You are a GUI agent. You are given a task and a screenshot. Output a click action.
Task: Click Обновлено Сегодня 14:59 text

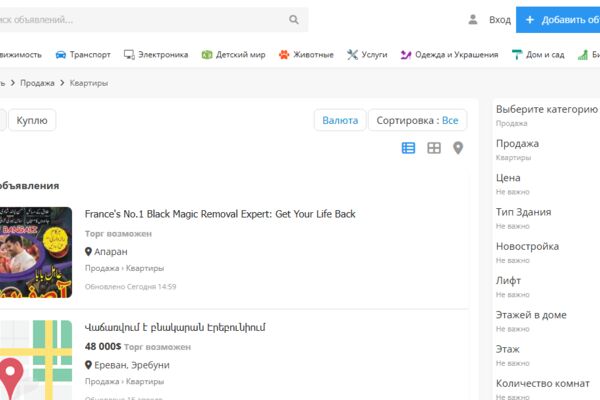coord(130,286)
